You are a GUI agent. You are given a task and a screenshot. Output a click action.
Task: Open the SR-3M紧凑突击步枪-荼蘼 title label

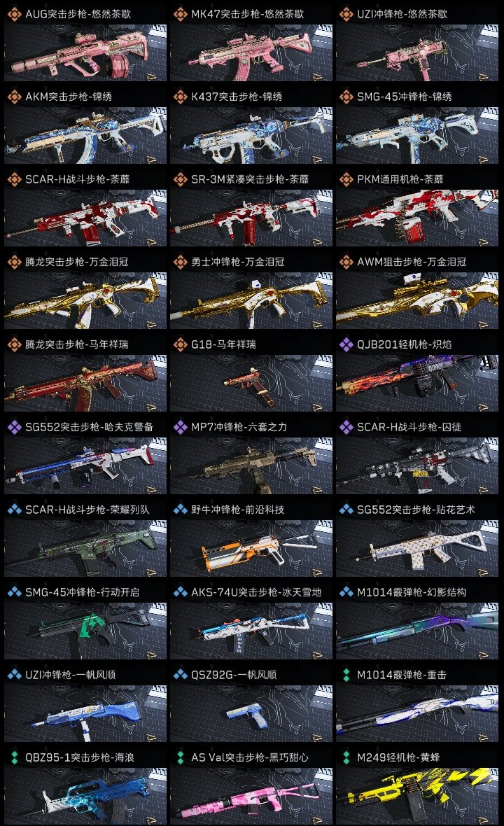(250, 179)
